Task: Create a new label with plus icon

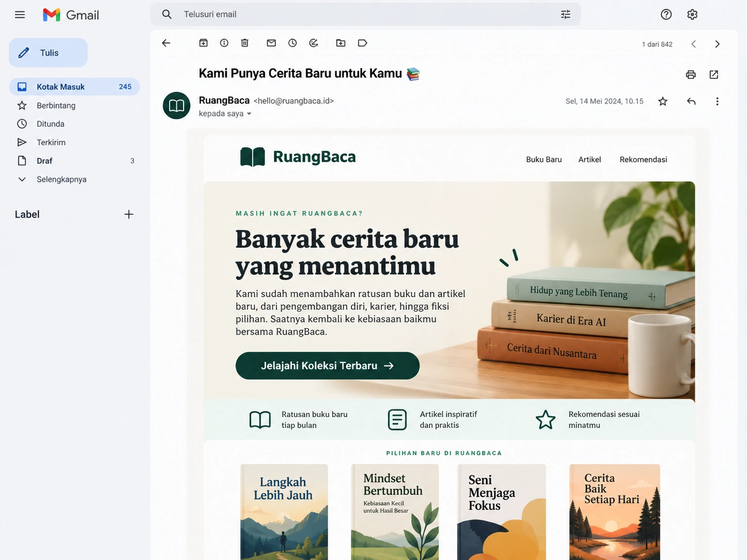Action: 129,215
